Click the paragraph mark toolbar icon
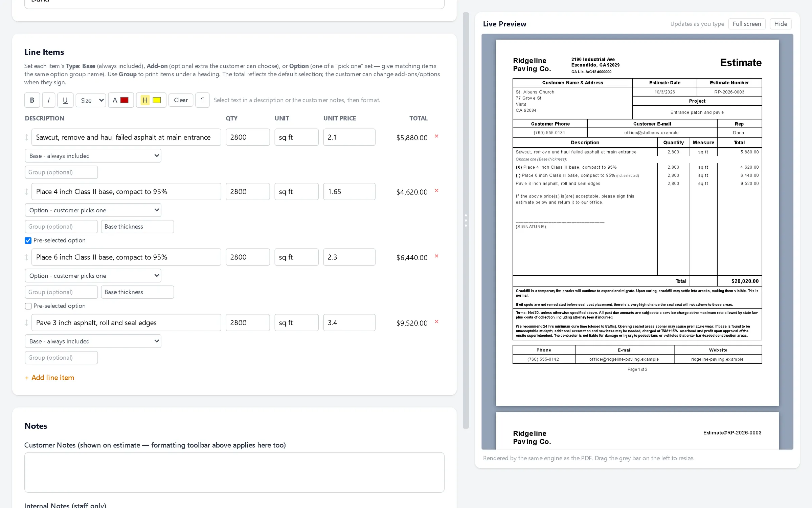The height and width of the screenshot is (508, 812). click(x=202, y=100)
